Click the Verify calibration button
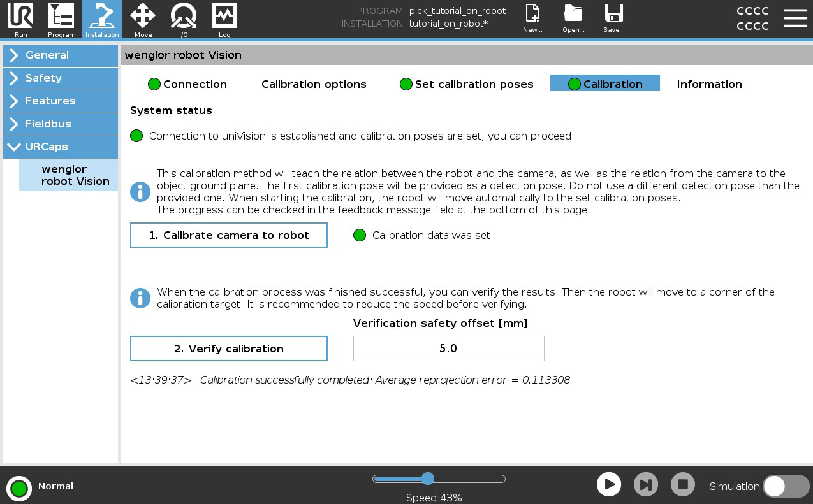The image size is (813, 504). point(229,349)
